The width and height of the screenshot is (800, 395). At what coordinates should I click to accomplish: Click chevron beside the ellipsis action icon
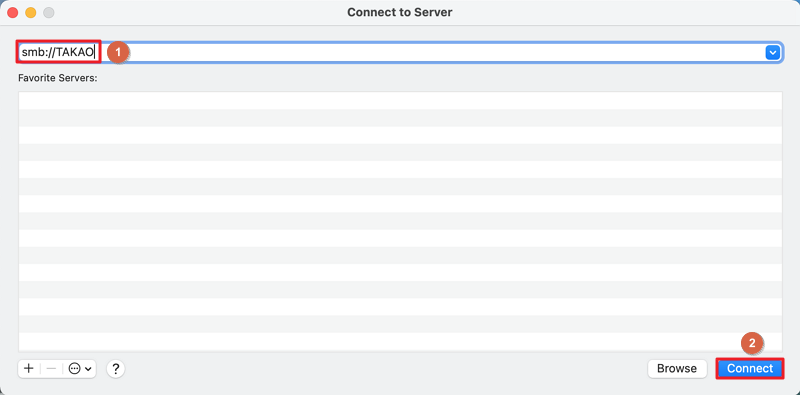88,369
